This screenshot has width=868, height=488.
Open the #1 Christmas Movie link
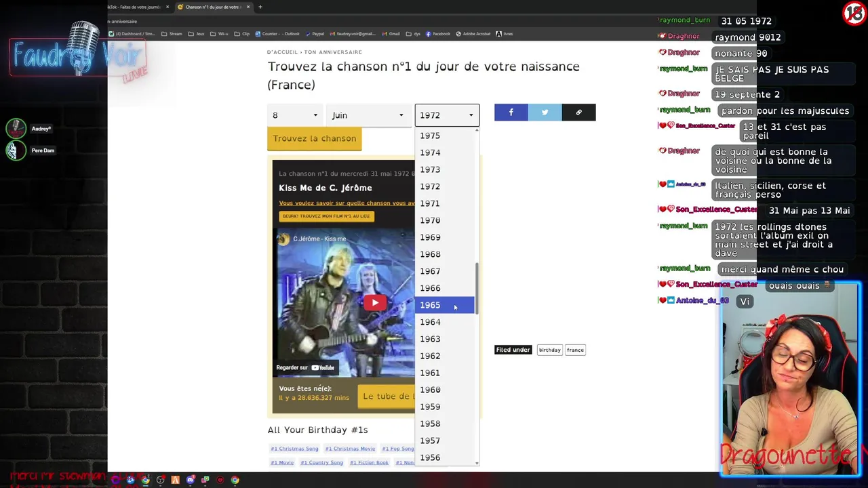pos(350,449)
